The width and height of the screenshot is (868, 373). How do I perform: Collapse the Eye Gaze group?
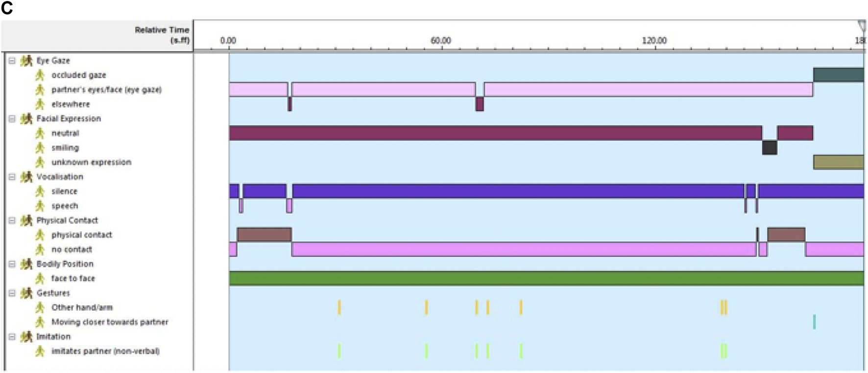(x=12, y=61)
